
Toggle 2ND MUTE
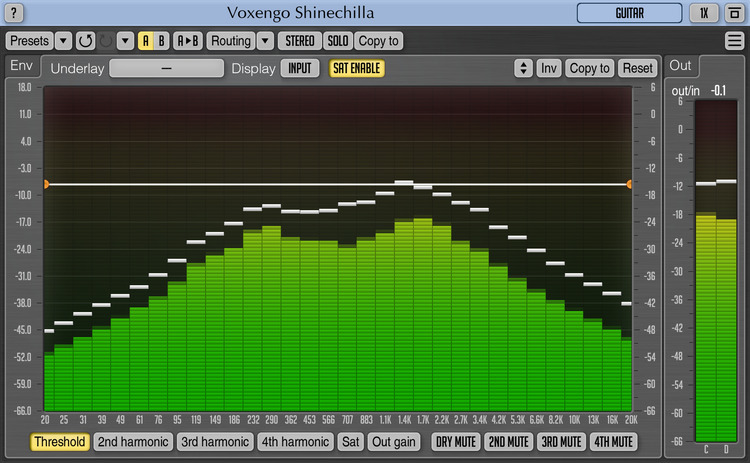click(508, 441)
